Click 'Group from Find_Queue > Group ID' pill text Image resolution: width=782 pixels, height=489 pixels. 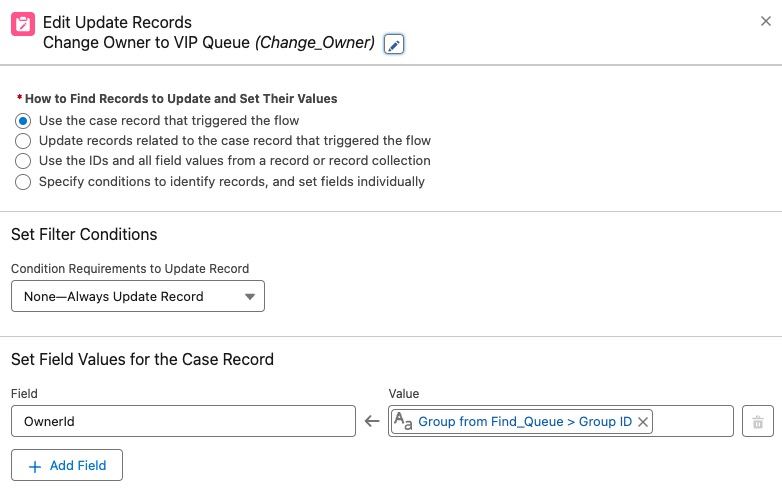coord(525,422)
